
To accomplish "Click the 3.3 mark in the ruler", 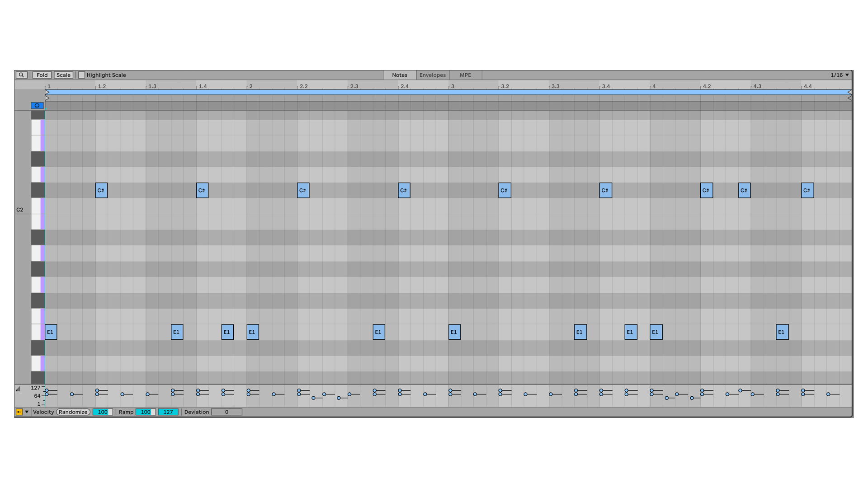I will tap(555, 86).
